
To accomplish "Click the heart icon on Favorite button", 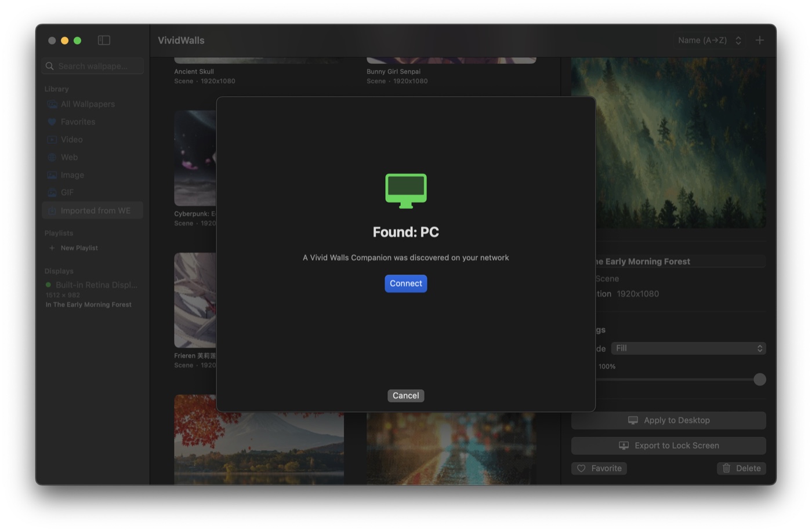I will coord(581,468).
